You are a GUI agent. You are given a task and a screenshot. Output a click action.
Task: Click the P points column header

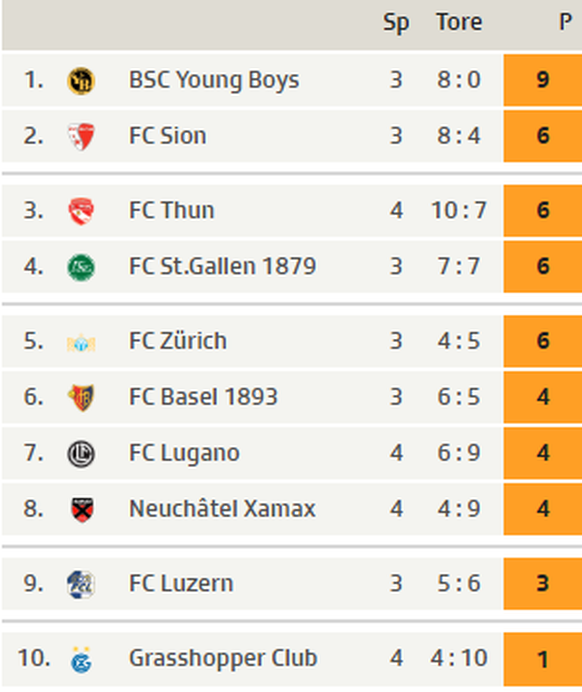pyautogui.click(x=565, y=22)
